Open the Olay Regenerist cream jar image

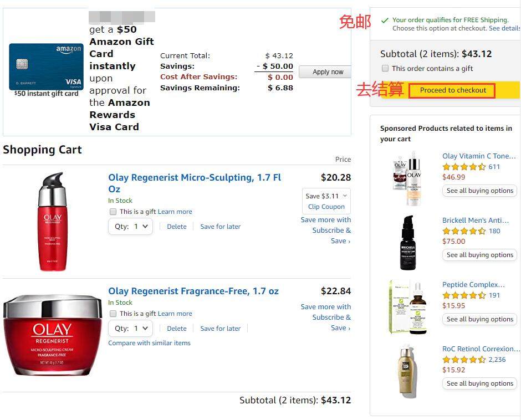[53, 335]
